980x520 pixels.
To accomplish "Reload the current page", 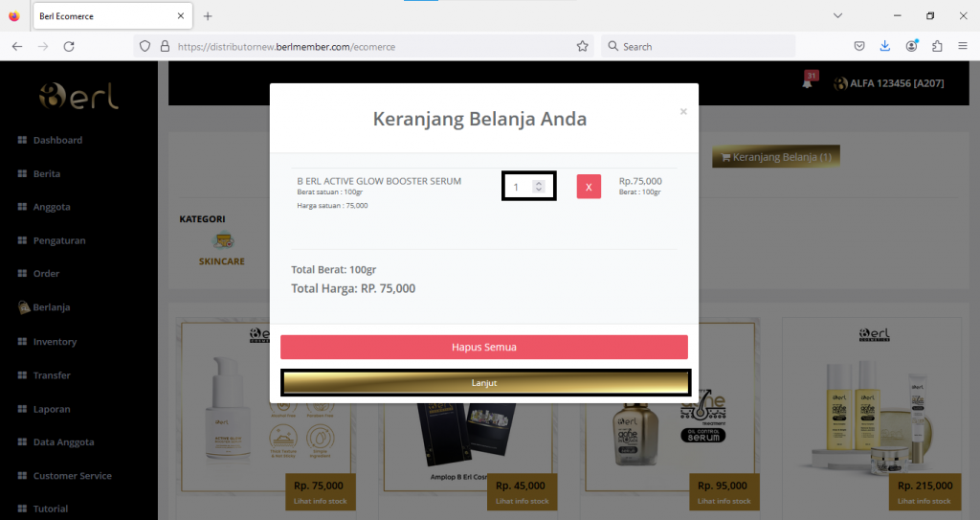I will tap(69, 46).
